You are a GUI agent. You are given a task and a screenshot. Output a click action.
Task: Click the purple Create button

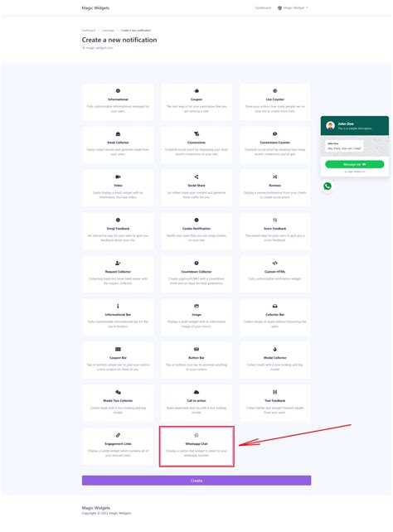(x=196, y=481)
